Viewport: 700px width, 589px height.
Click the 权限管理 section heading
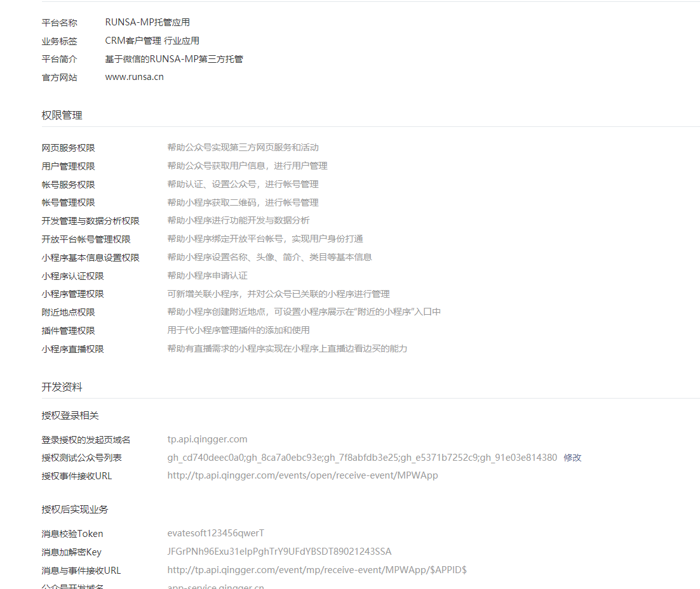click(62, 115)
